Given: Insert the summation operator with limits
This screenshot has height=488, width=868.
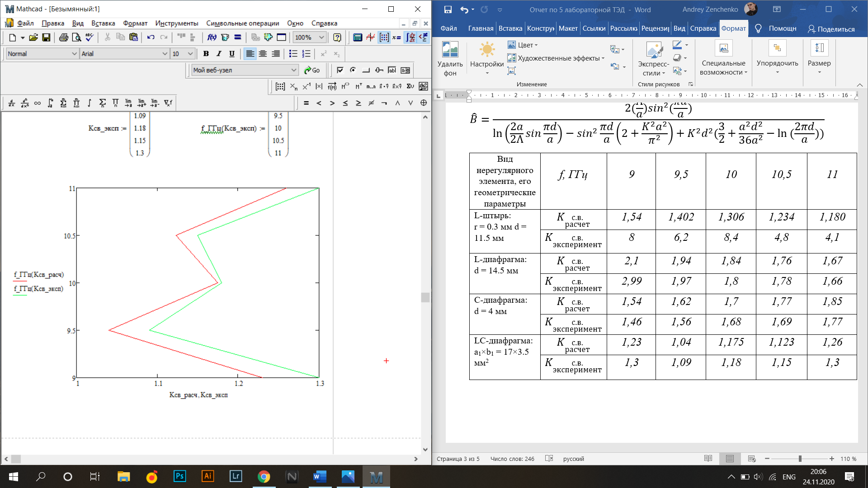Looking at the screenshot, I should coord(64,103).
